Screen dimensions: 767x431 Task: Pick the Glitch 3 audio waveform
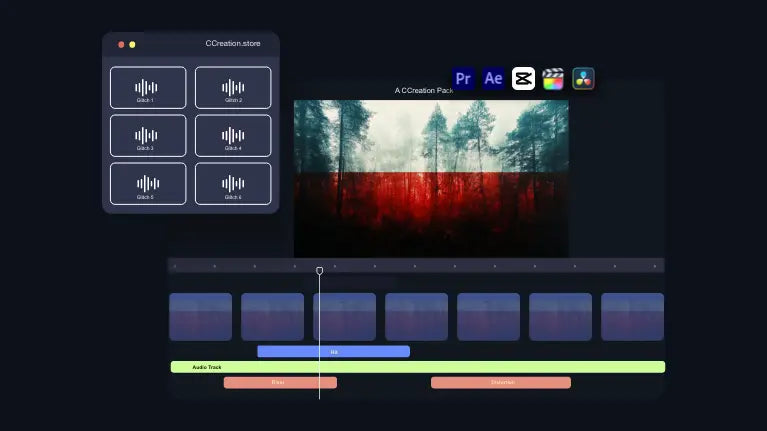tap(147, 135)
